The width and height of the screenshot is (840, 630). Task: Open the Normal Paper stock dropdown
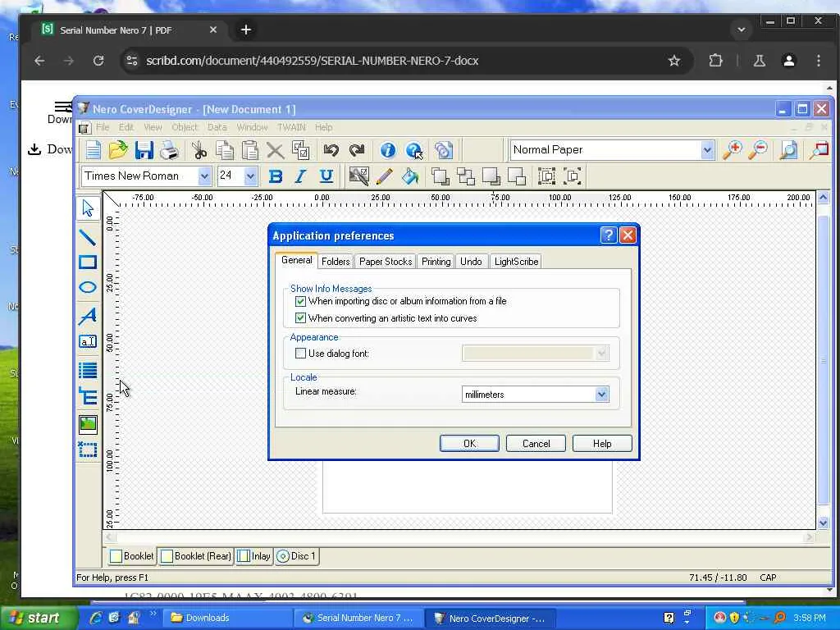(x=707, y=150)
